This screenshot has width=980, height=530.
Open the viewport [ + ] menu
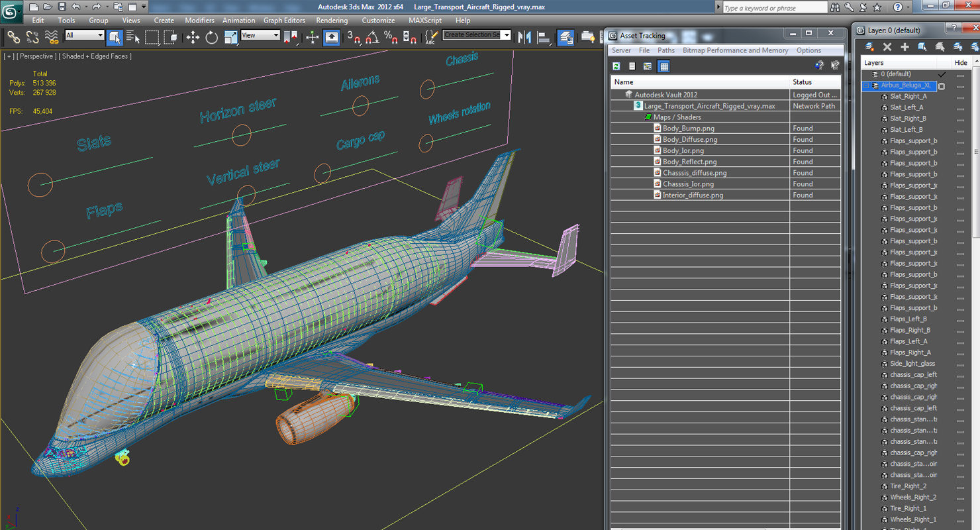tap(9, 56)
